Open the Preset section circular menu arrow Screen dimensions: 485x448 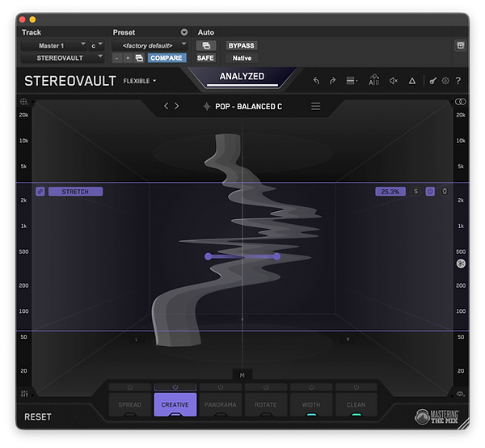click(x=184, y=32)
